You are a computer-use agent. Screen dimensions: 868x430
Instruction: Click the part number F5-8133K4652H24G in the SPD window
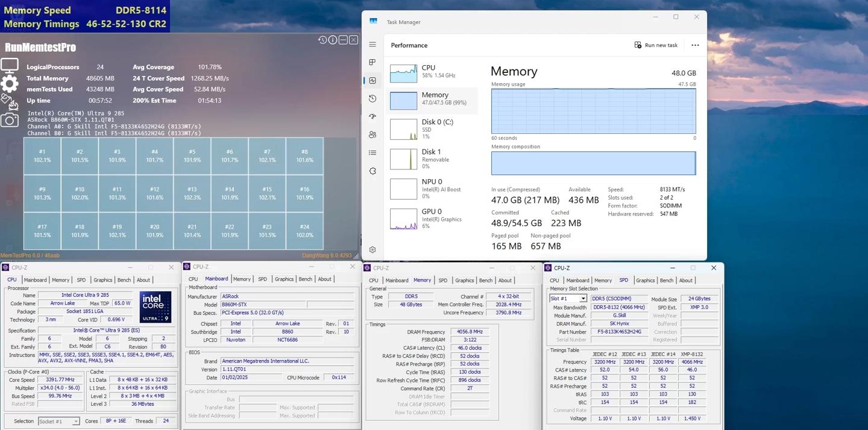619,332
